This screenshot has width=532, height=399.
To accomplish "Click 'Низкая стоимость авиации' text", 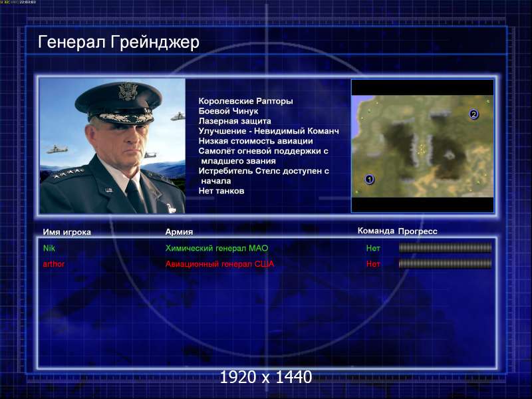I will coord(256,141).
